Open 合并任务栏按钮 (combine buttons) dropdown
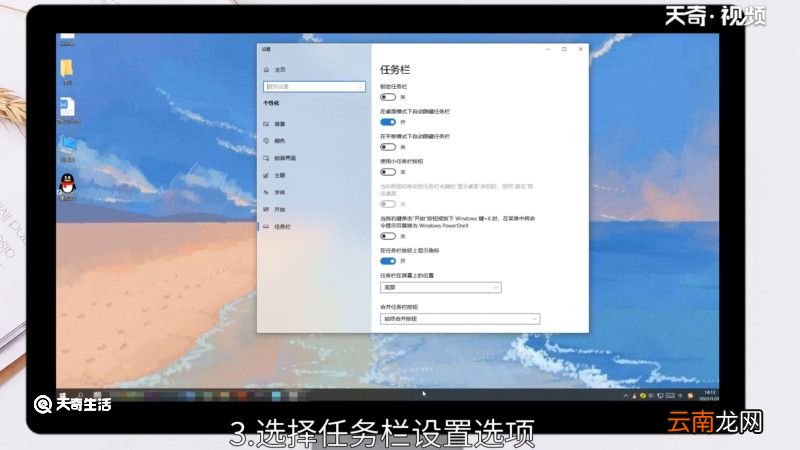This screenshot has height=450, width=800. [x=460, y=319]
